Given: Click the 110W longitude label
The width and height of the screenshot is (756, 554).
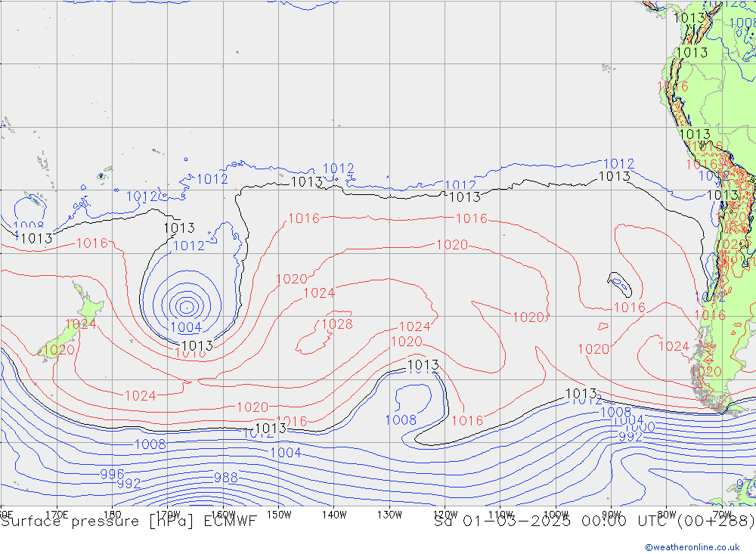Looking at the screenshot, I should [500, 515].
